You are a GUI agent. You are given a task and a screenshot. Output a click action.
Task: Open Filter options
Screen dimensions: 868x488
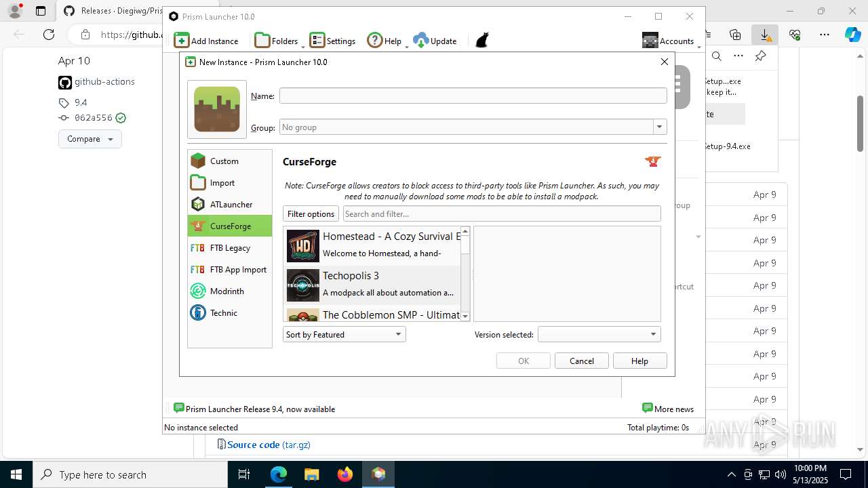coord(311,213)
